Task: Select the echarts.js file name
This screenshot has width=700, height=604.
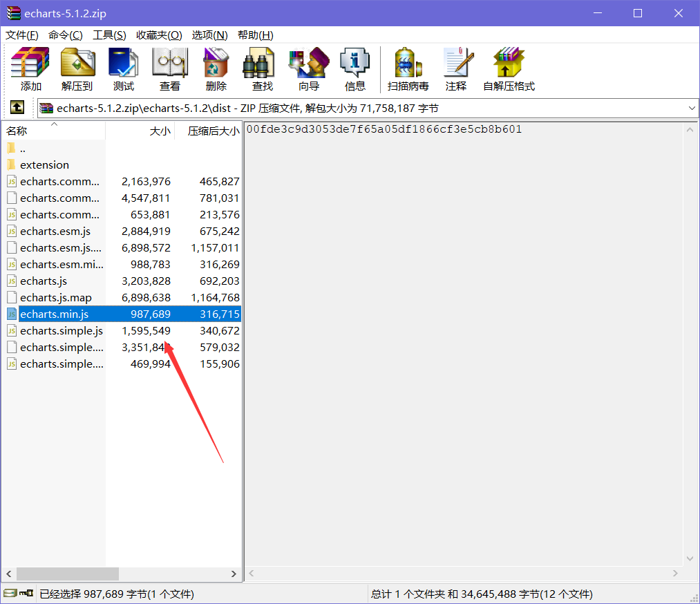Action: [x=44, y=281]
